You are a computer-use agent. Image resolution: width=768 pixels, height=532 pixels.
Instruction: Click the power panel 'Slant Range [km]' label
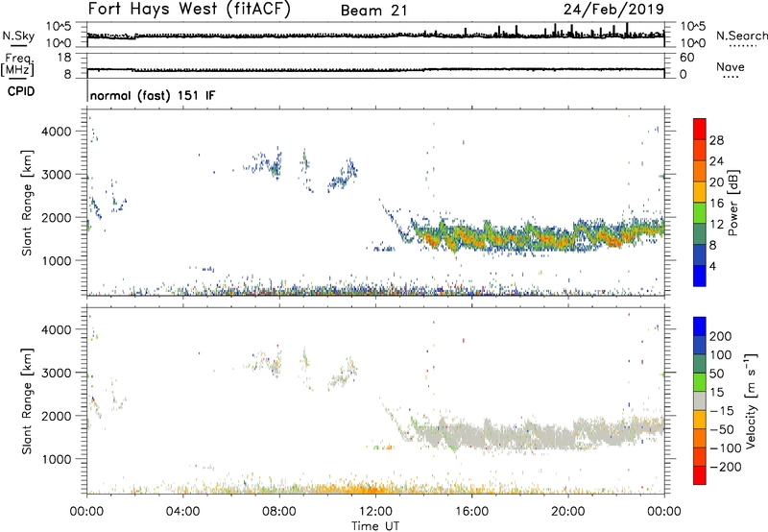tap(27, 203)
